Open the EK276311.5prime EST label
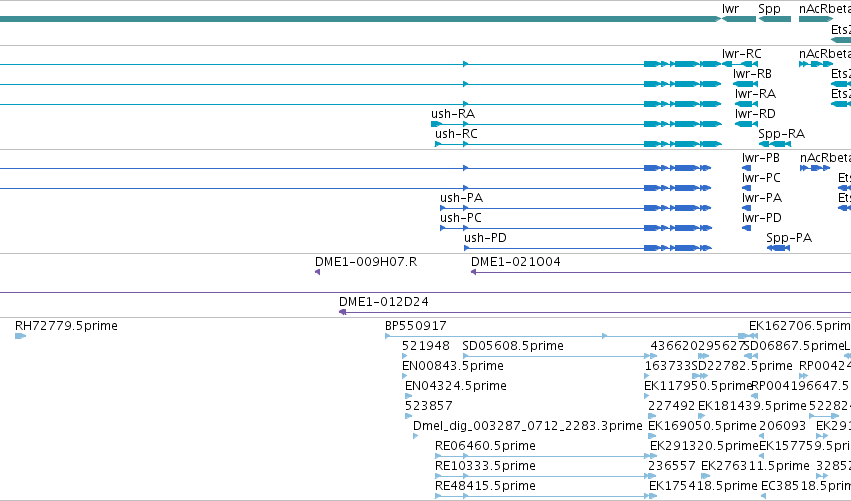This screenshot has height=501, width=851. [x=755, y=466]
